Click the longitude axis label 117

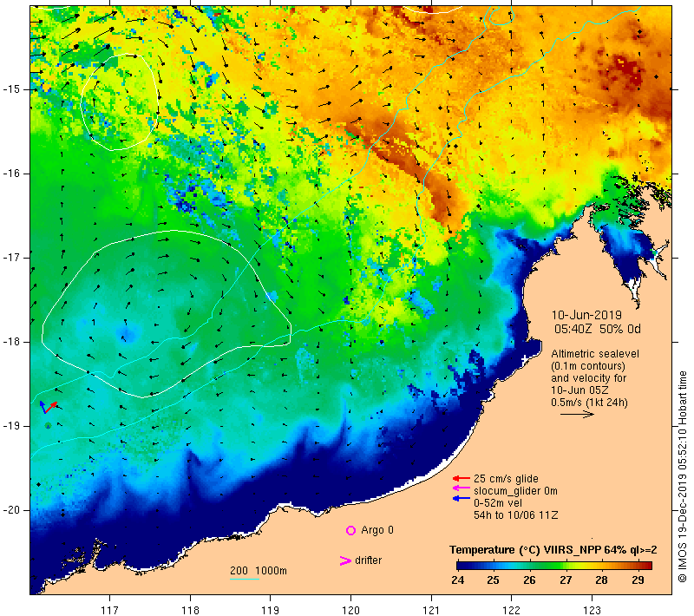(x=110, y=611)
